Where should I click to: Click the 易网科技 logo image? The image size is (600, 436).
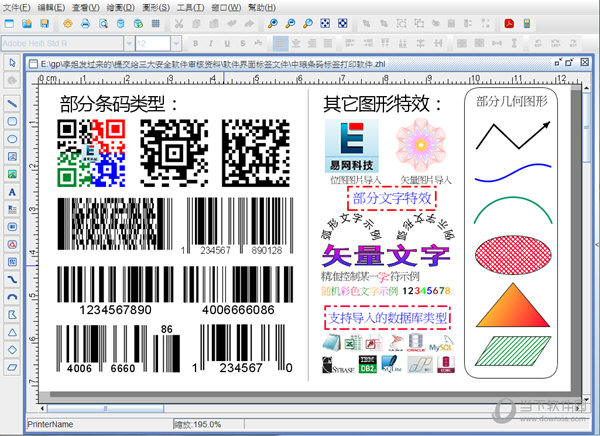pos(352,146)
